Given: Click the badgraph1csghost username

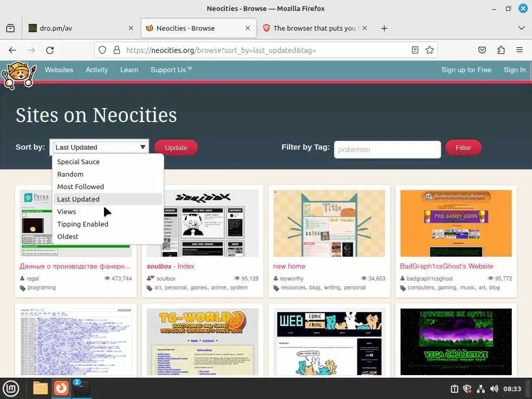Looking at the screenshot, I should (x=430, y=278).
